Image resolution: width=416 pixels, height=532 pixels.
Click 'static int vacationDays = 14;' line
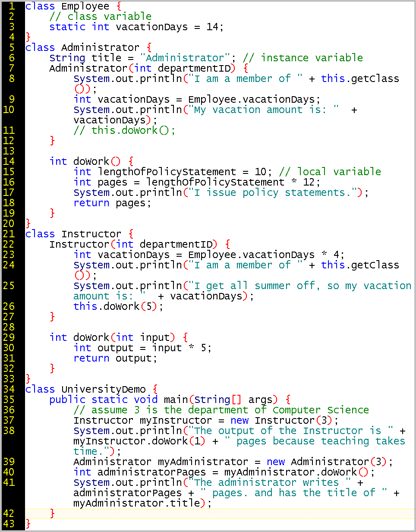pyautogui.click(x=137, y=27)
